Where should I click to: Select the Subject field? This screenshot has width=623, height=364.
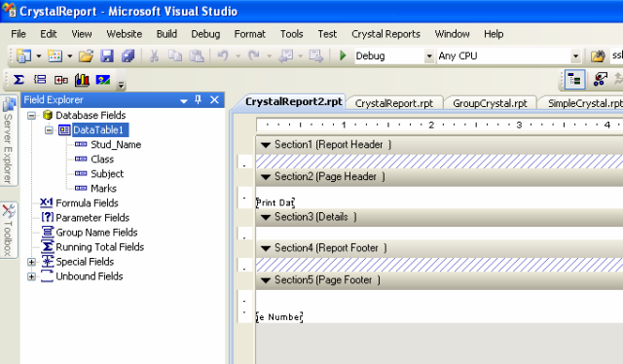107,174
